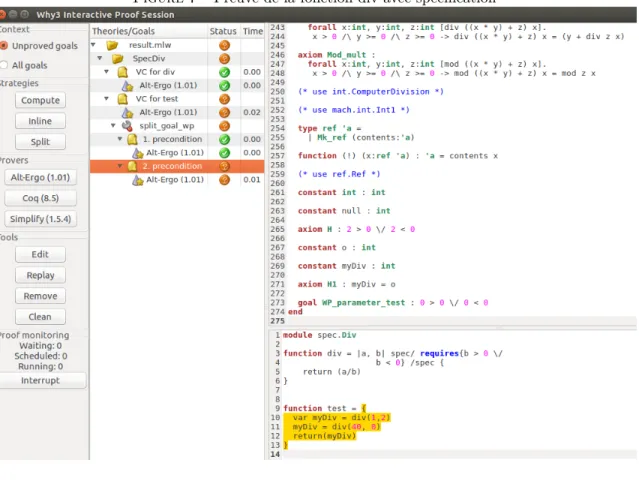Click the Alt-Ergo prover icon under VC for div
This screenshot has height=481, width=639.
click(x=127, y=86)
